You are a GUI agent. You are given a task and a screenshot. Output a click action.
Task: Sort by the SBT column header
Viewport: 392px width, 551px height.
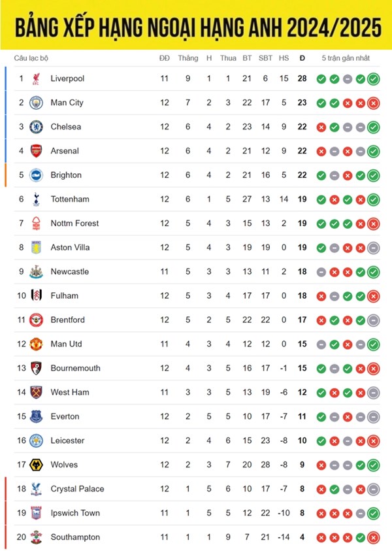265,58
